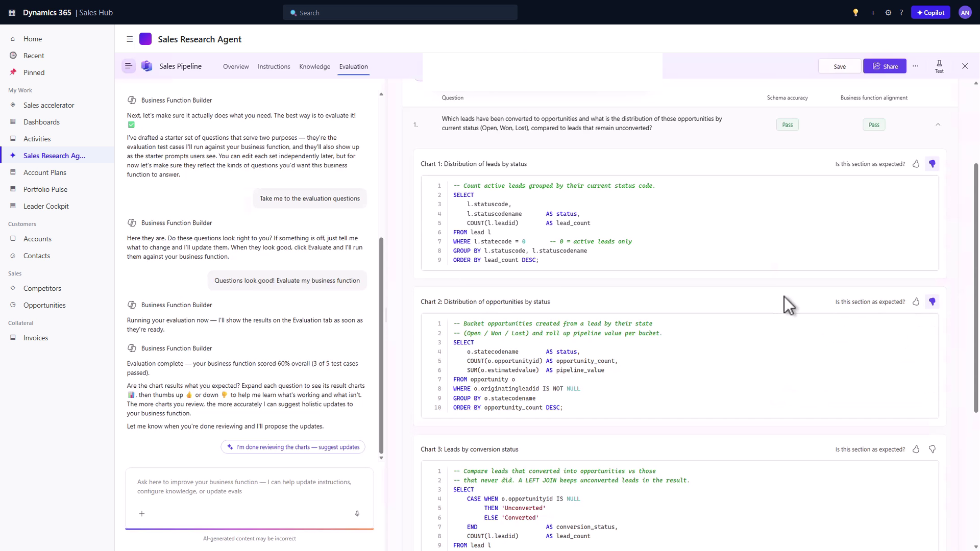Open the more options ellipsis next to Share
The width and height of the screenshot is (980, 551).
pos(916,66)
